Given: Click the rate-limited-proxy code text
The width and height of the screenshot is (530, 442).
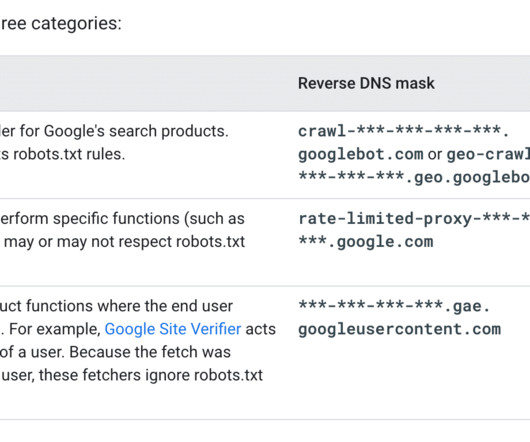Looking at the screenshot, I should tap(414, 219).
